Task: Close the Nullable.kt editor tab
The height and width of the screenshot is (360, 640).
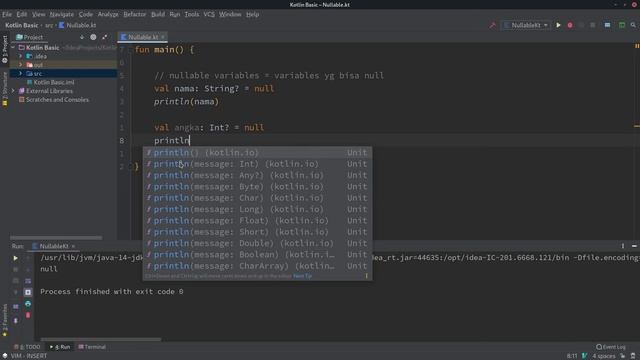Action: coord(163,37)
